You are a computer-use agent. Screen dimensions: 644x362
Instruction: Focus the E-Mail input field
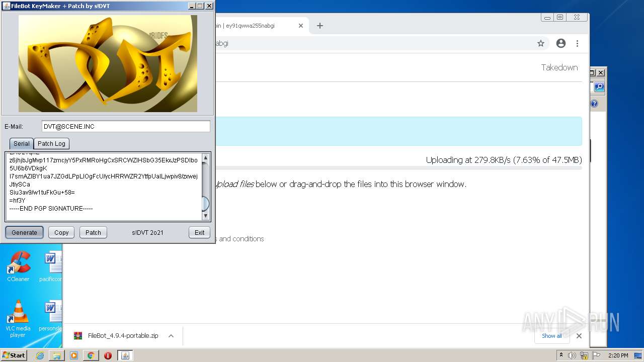(126, 127)
